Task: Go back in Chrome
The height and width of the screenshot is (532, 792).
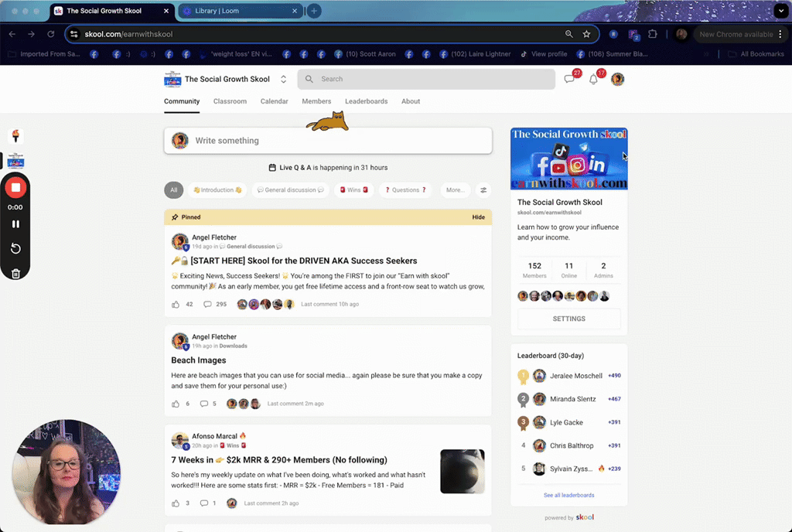Action: coord(12,34)
